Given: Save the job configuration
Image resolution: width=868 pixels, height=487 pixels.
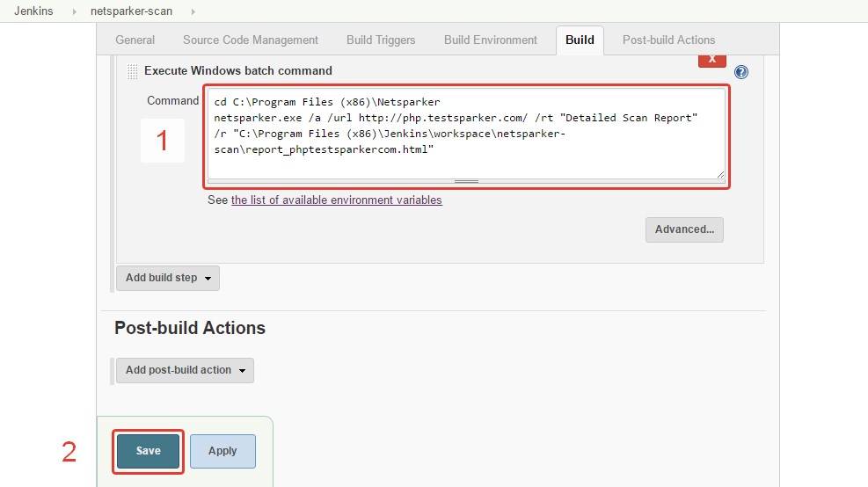Looking at the screenshot, I should 148,451.
